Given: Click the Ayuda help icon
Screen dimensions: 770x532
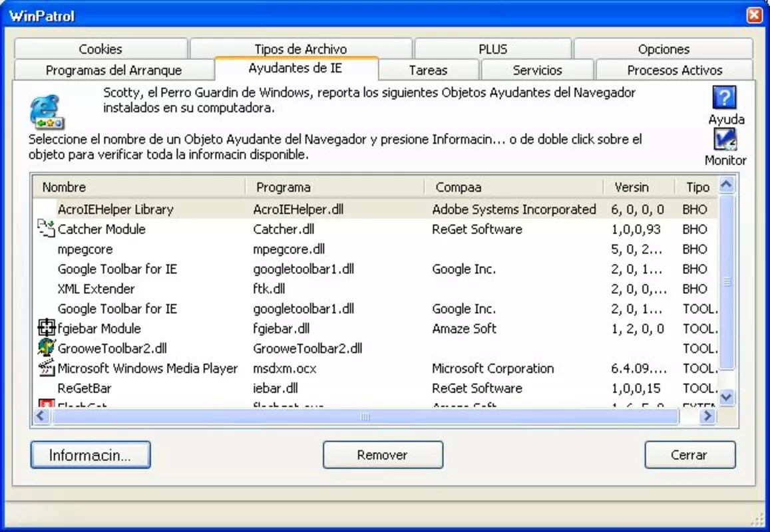Looking at the screenshot, I should click(x=724, y=98).
